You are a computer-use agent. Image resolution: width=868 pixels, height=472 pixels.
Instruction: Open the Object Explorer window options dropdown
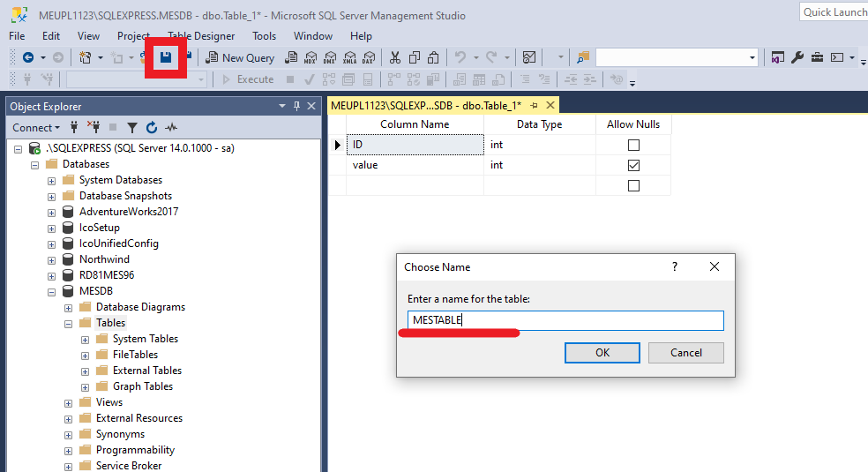[281, 106]
